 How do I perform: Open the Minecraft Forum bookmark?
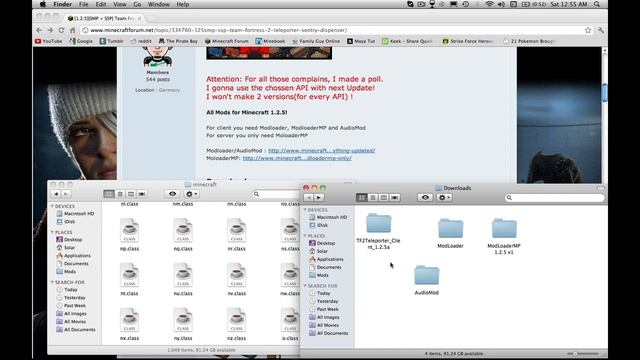tap(227, 41)
